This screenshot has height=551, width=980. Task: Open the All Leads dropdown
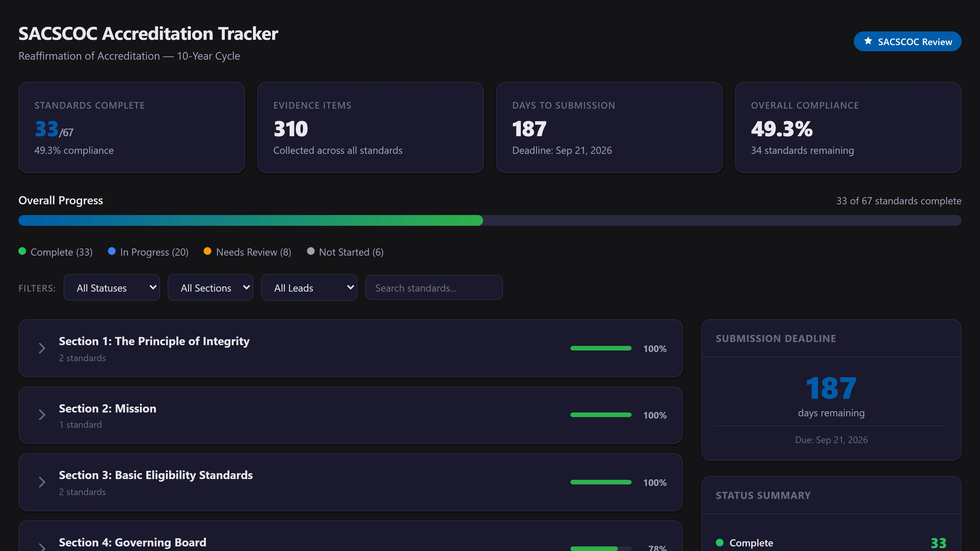coord(309,288)
